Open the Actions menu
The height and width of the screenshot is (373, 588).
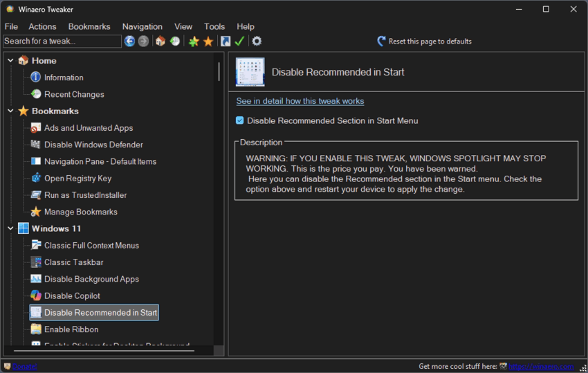tap(42, 26)
